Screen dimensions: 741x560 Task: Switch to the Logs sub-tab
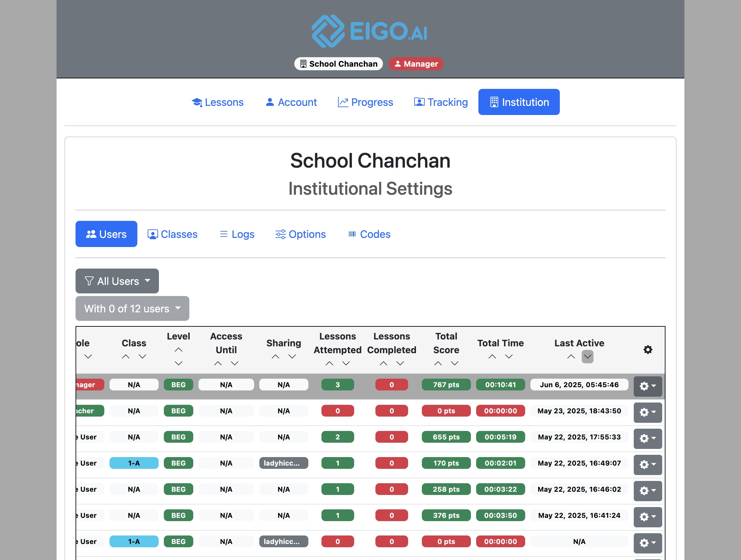(237, 234)
